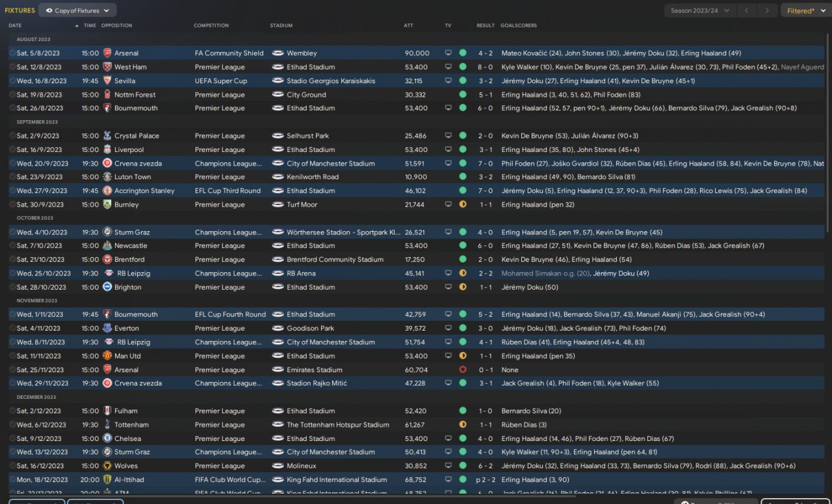Sort fixtures by the Opposition column header

pos(116,25)
